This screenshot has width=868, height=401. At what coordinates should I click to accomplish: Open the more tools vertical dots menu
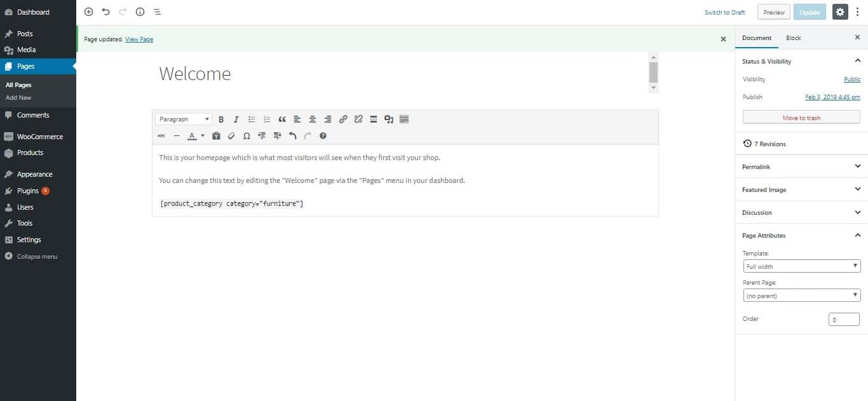coord(857,11)
